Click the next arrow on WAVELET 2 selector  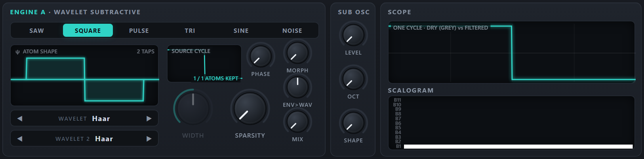149,139
